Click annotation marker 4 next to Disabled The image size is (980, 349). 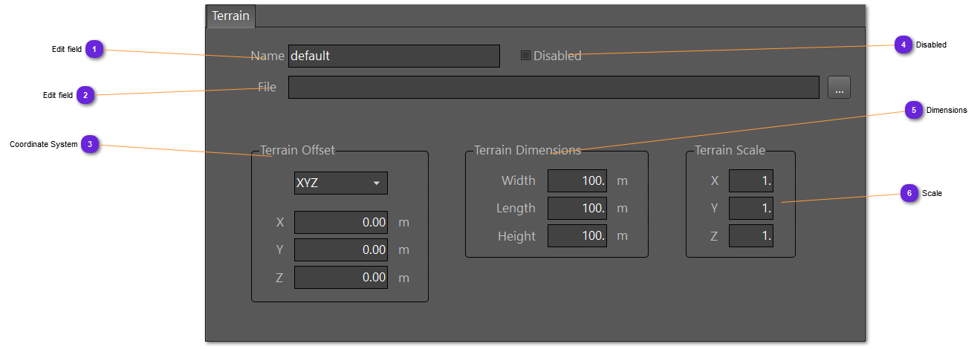coord(903,45)
